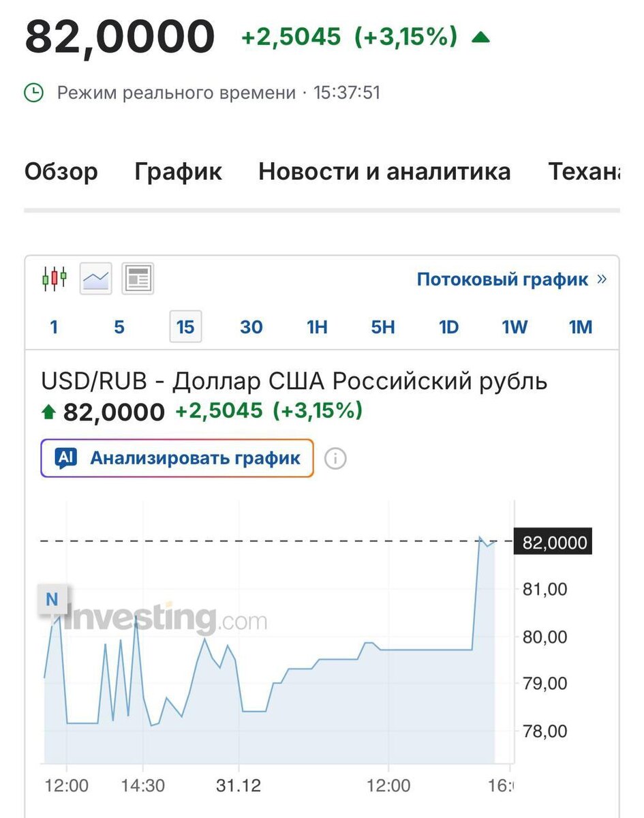Switch to the График tab
Image resolution: width=644 pixels, height=818 pixels.
[178, 171]
